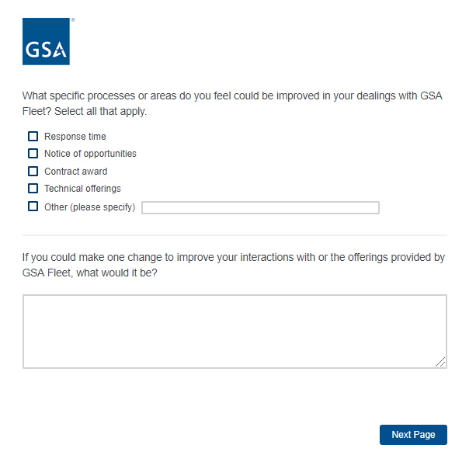
Task: Click the 'Other (please specify)' label text
Action: click(90, 207)
